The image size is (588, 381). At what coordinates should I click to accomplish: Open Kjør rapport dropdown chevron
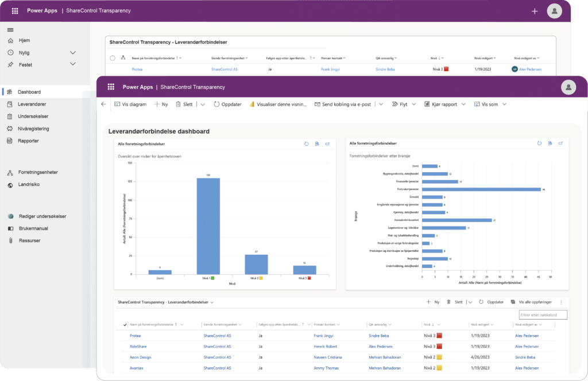click(x=463, y=104)
